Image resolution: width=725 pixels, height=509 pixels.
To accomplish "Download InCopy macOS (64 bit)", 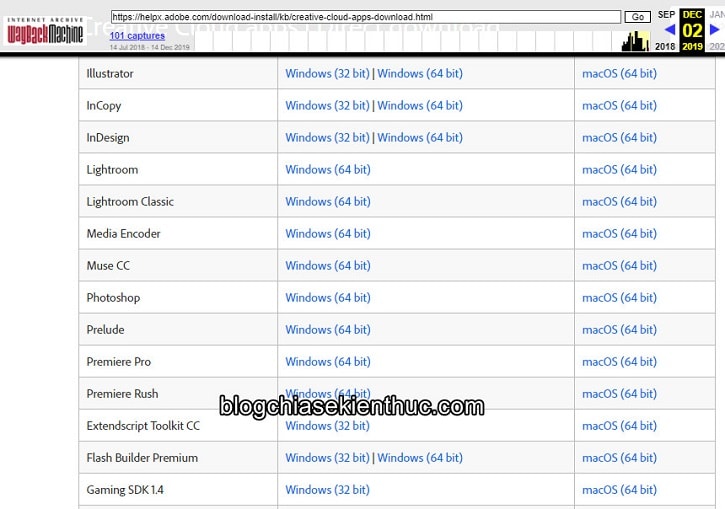I will (x=619, y=105).
